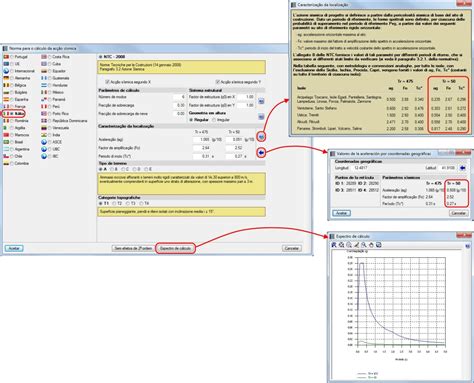Click the Marrocos flag icon

[x=6, y=135]
